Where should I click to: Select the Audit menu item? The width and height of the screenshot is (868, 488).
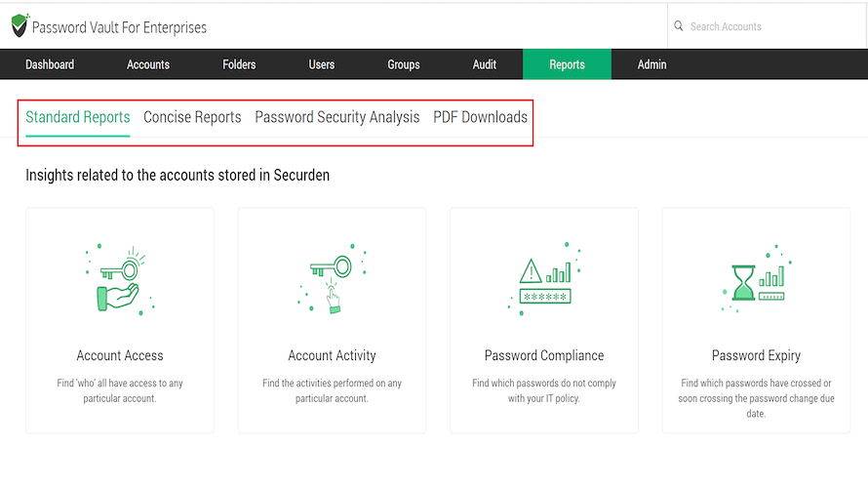[x=485, y=64]
